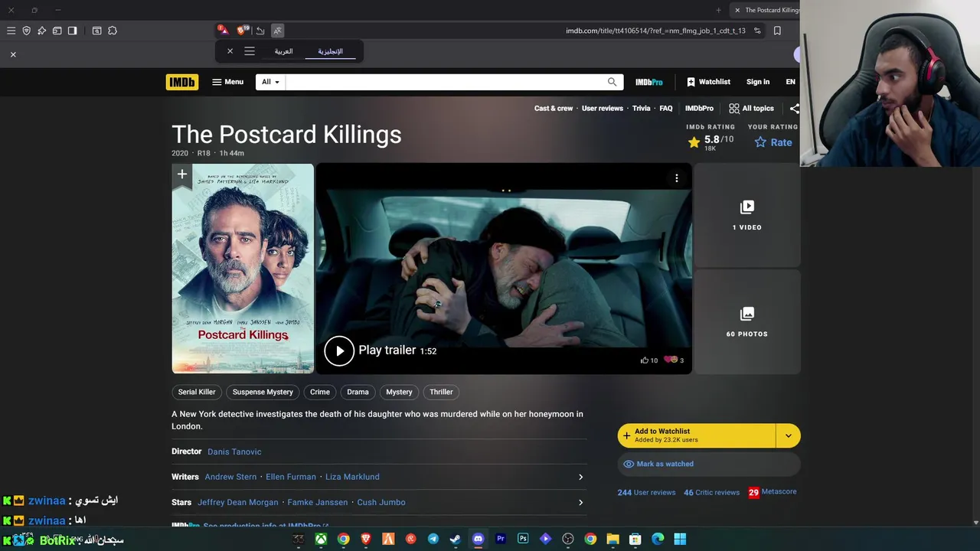
Task: Open writer Liza Marklund page
Action: tap(352, 477)
